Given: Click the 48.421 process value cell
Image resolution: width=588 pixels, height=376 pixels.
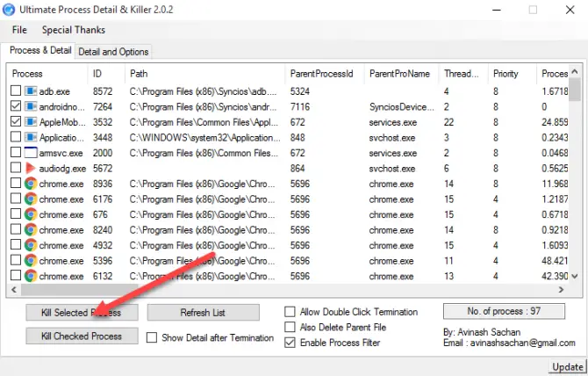Looking at the screenshot, I should tap(555, 261).
